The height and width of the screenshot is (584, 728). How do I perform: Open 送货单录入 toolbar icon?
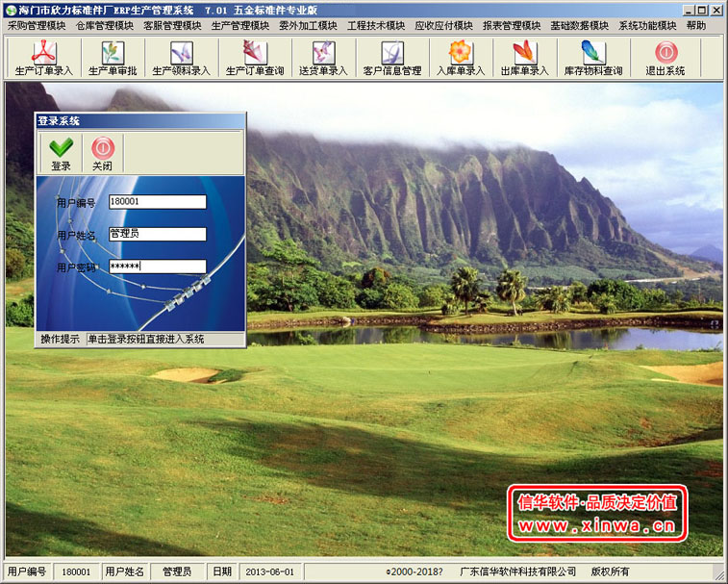click(323, 58)
